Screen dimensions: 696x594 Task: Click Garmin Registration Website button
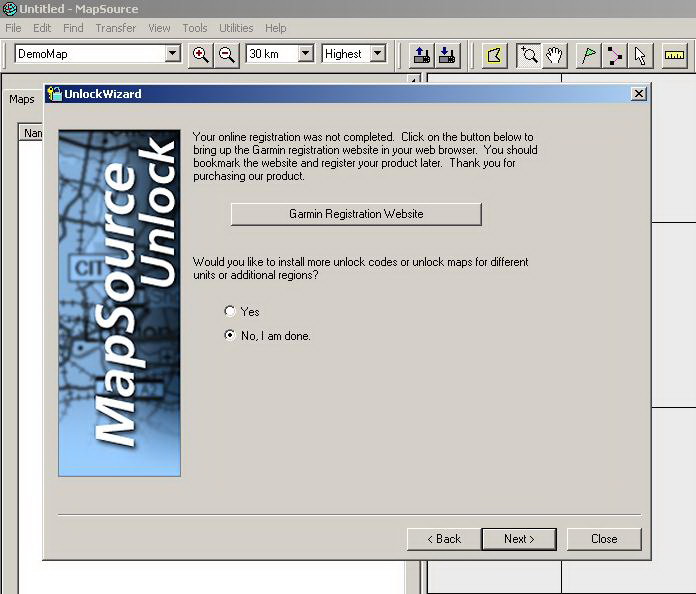pyautogui.click(x=356, y=214)
